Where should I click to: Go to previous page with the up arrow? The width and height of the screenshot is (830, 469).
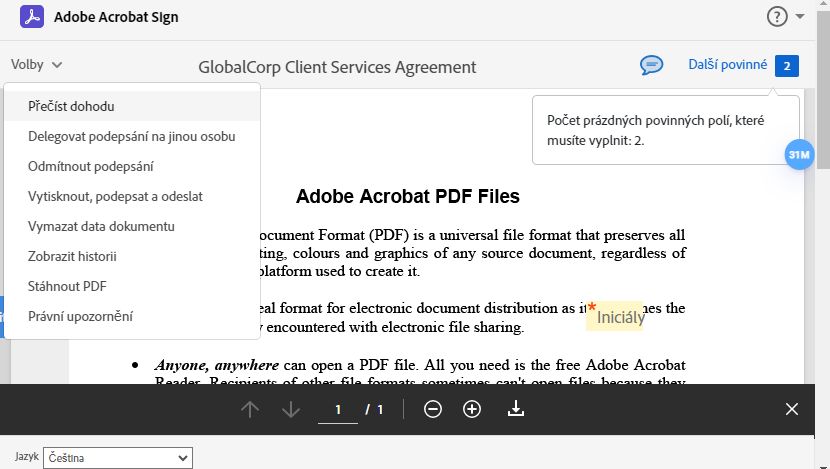coord(250,409)
